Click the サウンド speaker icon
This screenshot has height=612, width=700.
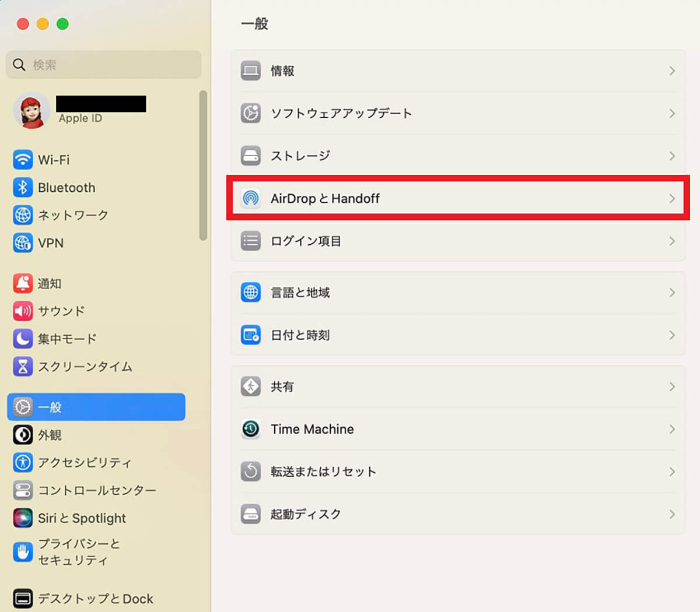(x=23, y=311)
